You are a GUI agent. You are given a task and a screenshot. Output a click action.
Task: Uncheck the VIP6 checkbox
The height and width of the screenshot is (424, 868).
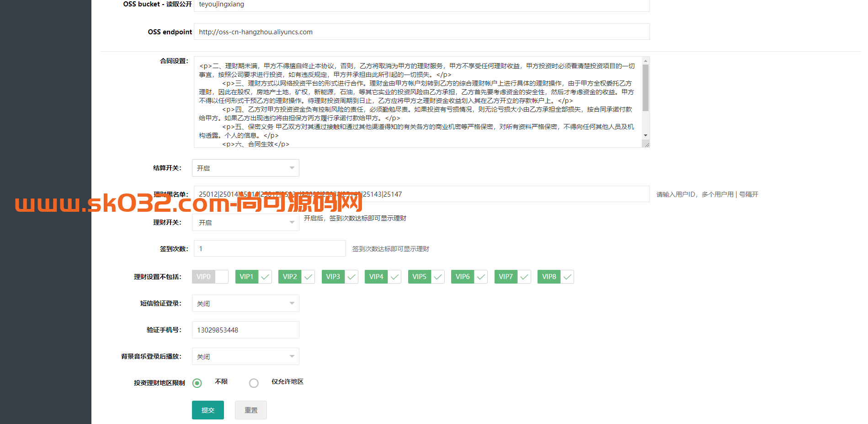tap(469, 277)
